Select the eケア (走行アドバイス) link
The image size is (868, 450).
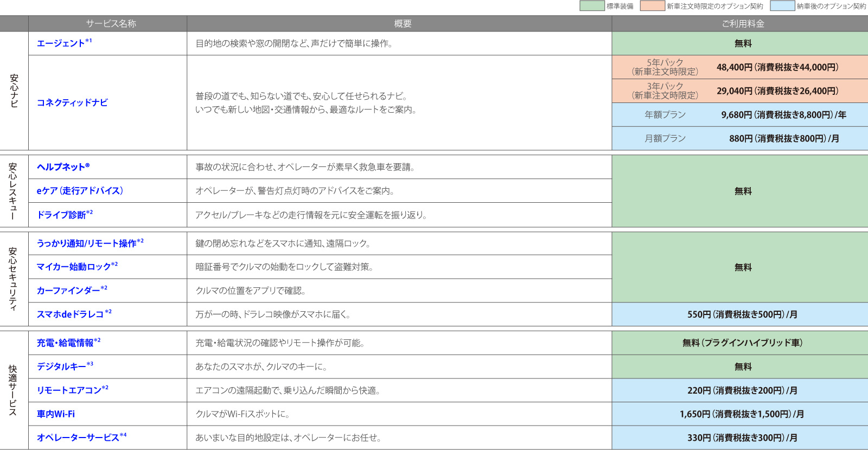(x=80, y=191)
